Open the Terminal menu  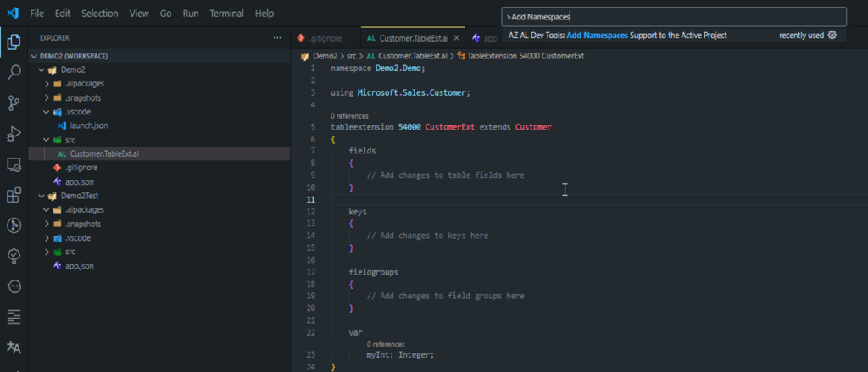pyautogui.click(x=227, y=14)
